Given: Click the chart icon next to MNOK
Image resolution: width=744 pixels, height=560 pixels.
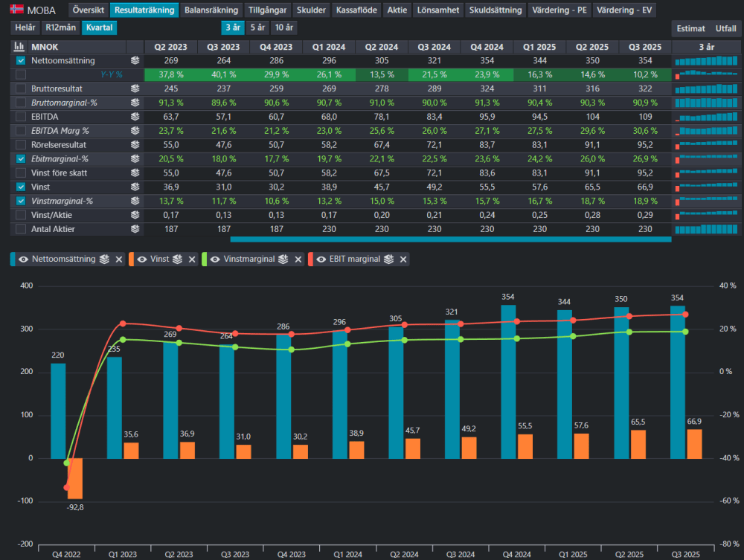Looking at the screenshot, I should click(x=19, y=47).
